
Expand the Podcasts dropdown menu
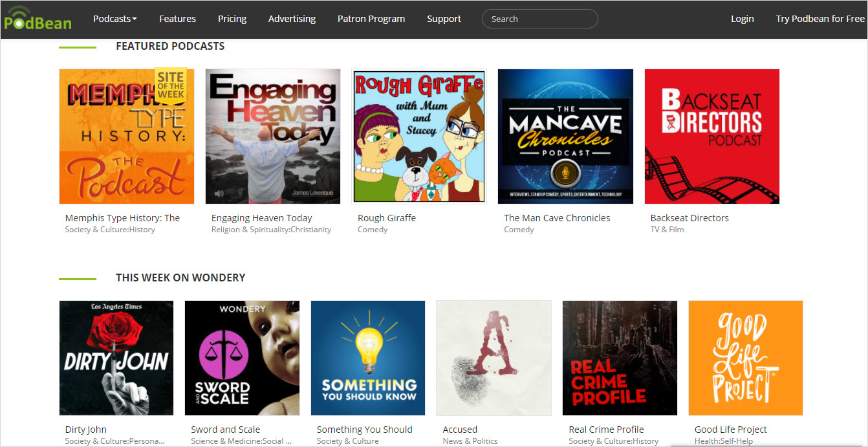coord(115,19)
